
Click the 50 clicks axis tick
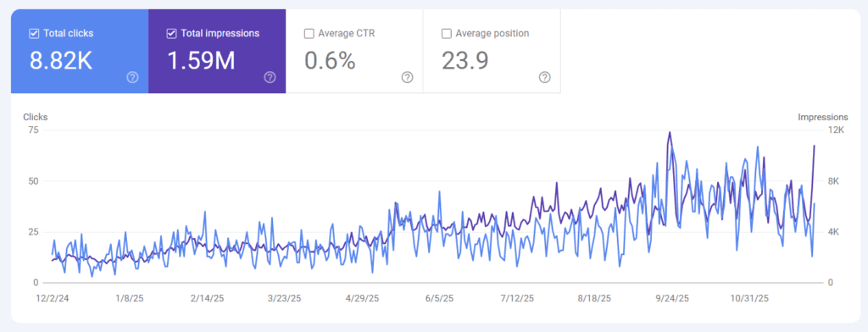tap(33, 181)
